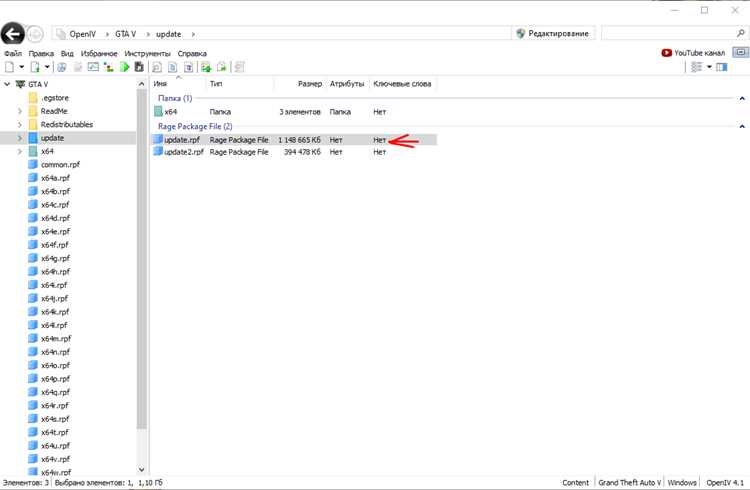
Task: Toggle the preview pane icon
Action: tap(722, 67)
